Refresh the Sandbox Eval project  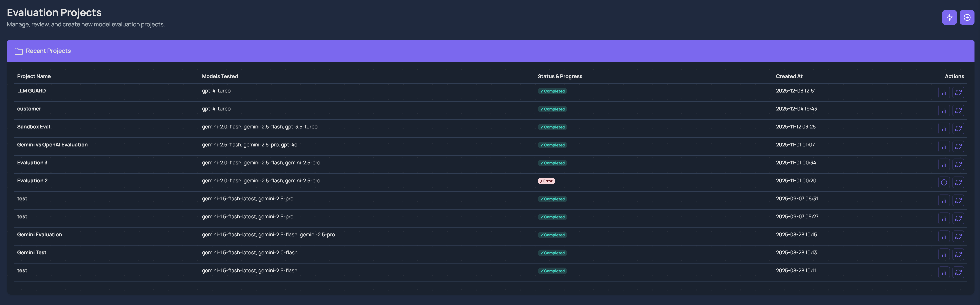(959, 128)
